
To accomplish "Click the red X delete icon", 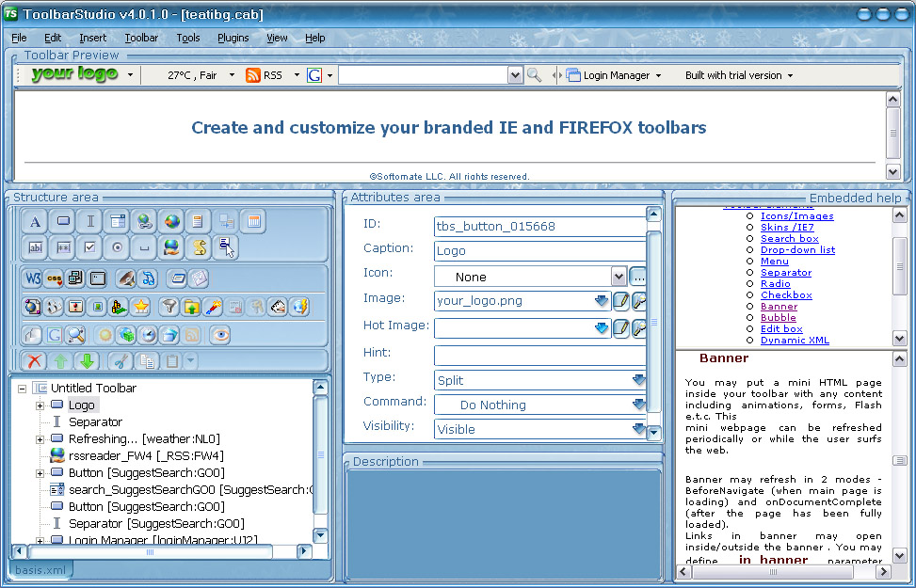I will click(35, 361).
